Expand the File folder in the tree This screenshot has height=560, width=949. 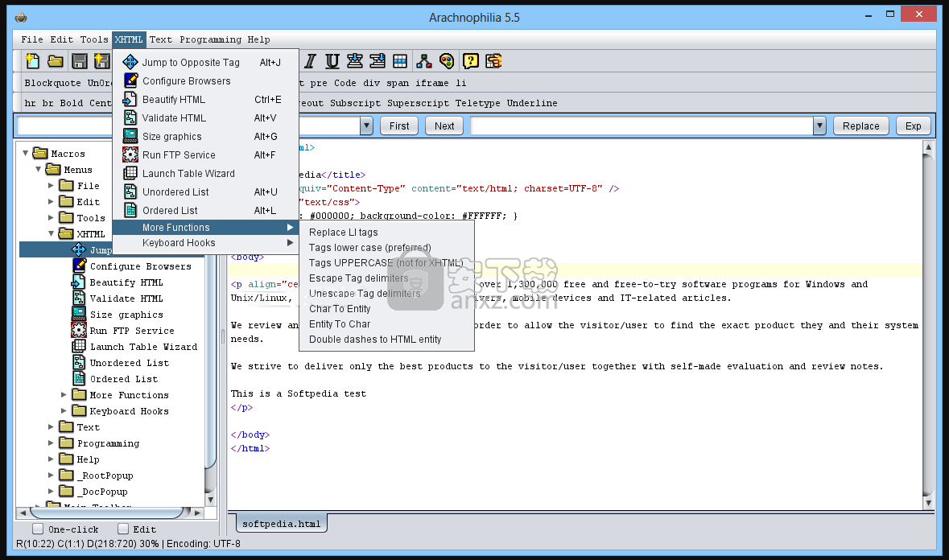pyautogui.click(x=51, y=186)
